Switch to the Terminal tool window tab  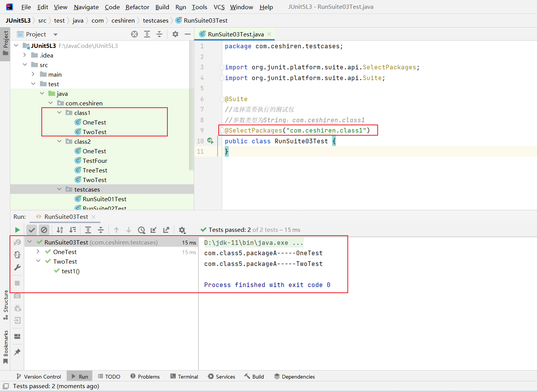click(x=184, y=377)
